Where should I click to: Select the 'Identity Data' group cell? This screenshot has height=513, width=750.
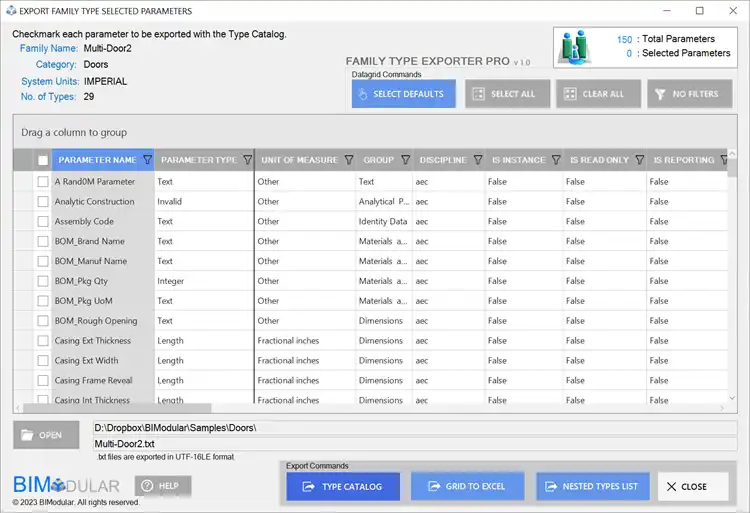(x=384, y=221)
